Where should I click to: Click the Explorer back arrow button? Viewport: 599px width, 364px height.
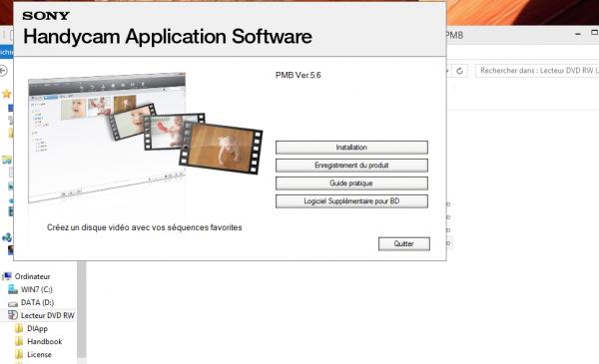click(x=3, y=71)
